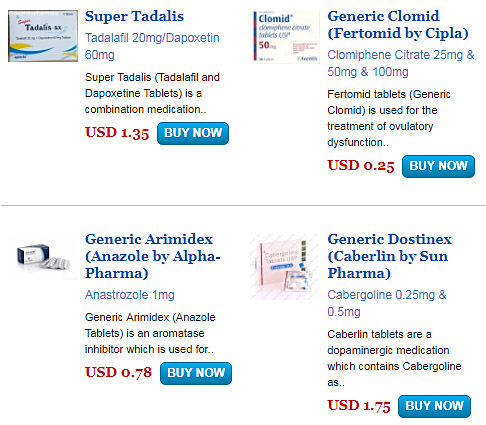
Task: Open Generic Clomid (Fertomid by Cipla) title
Action: coord(398,25)
